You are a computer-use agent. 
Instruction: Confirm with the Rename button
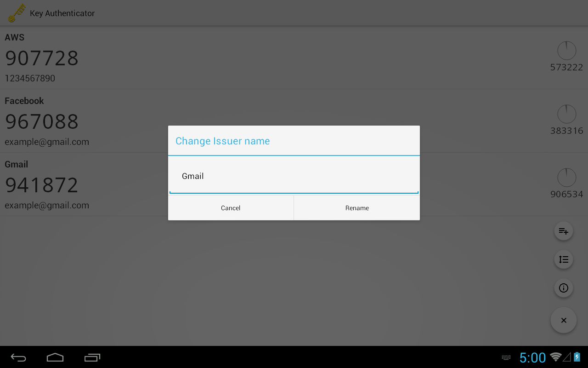coord(357,208)
